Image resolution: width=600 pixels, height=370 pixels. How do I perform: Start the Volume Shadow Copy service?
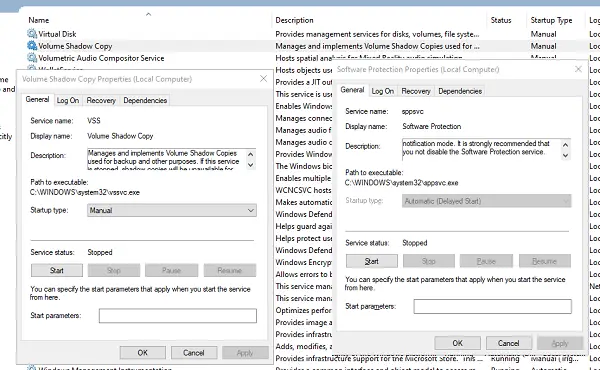click(x=57, y=271)
